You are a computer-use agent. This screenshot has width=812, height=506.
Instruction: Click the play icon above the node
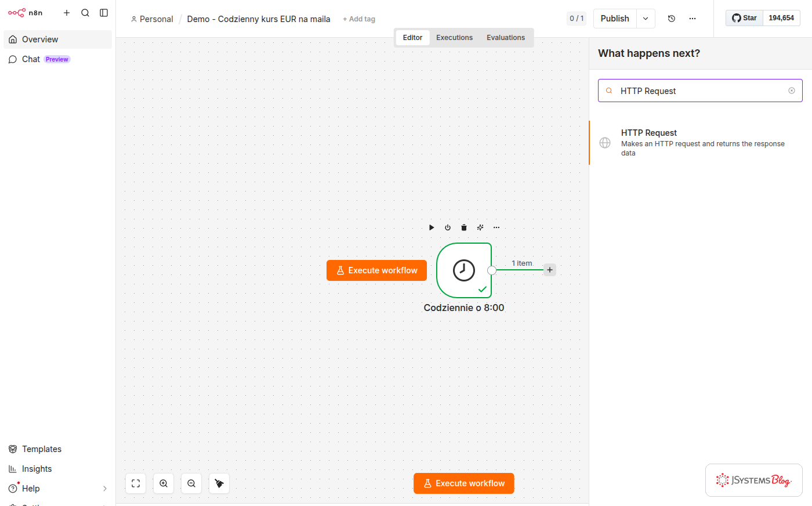432,227
